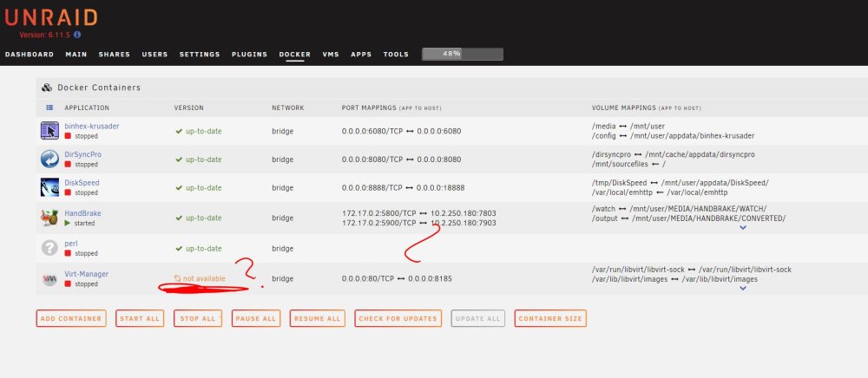The height and width of the screenshot is (378, 868).
Task: Click the APPLICATION column header
Action: [x=87, y=108]
